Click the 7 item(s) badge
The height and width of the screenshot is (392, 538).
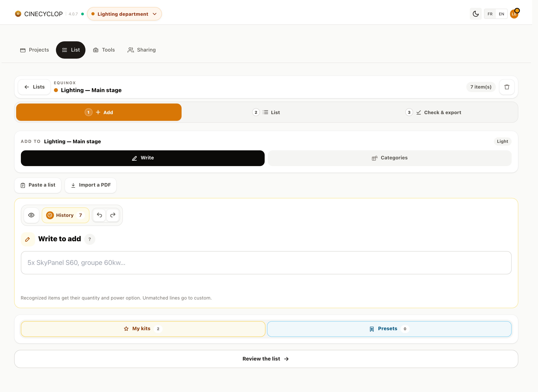481,87
